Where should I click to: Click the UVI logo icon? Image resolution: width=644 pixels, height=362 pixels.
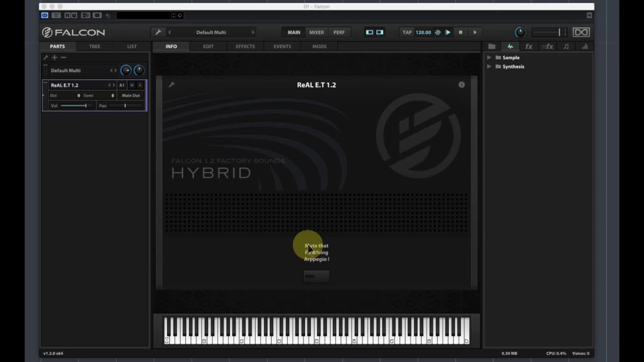click(x=581, y=32)
